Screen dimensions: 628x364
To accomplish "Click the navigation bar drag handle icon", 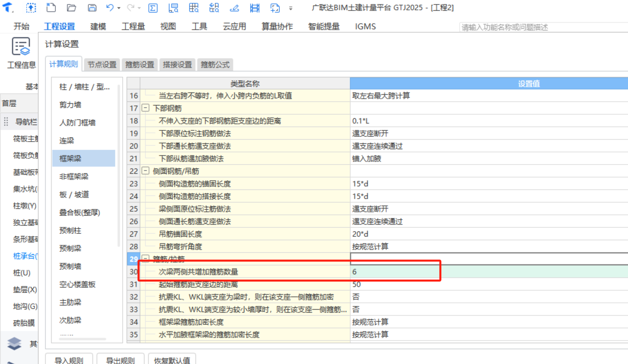I will pyautogui.click(x=6, y=122).
